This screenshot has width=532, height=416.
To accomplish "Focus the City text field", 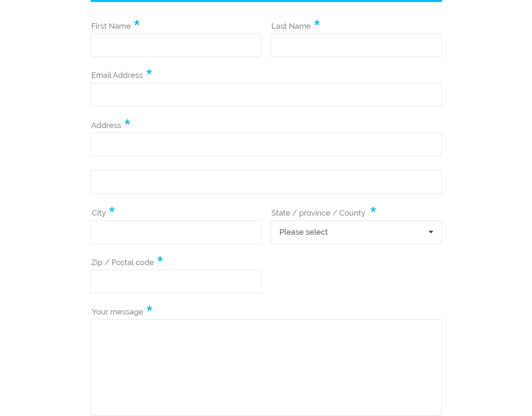I will pos(176,232).
